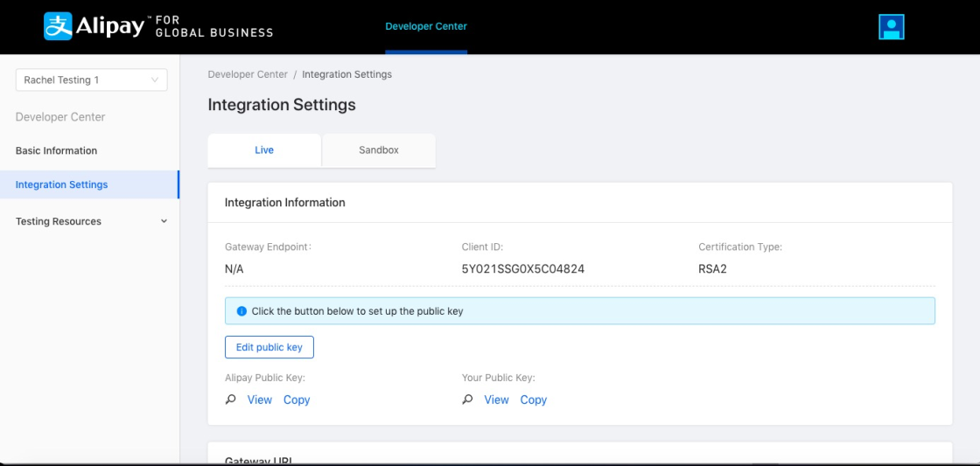View Your Public Key
The image size is (980, 466).
tap(496, 400)
